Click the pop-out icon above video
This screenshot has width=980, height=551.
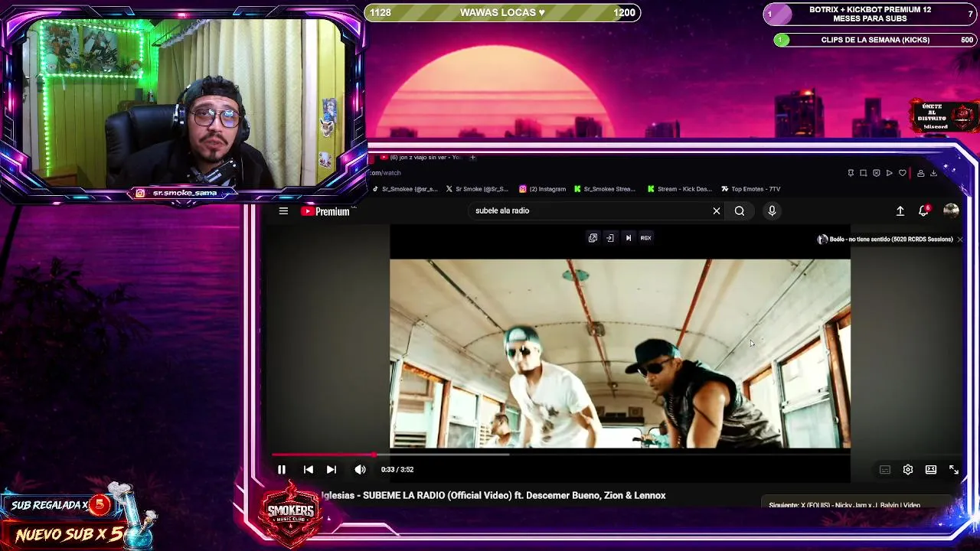click(593, 238)
